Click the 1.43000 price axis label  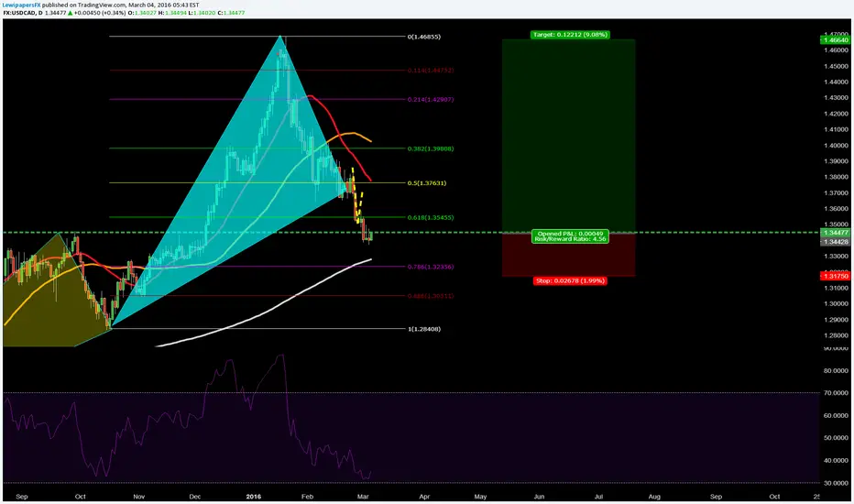point(836,98)
